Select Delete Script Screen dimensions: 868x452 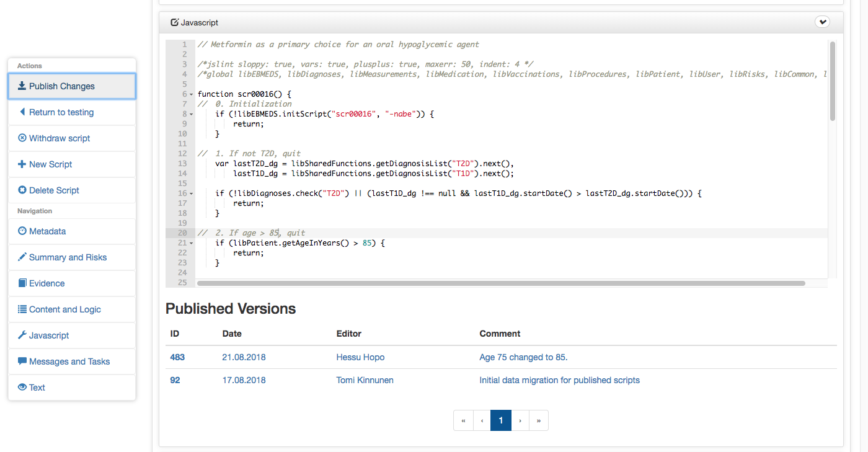[72, 190]
